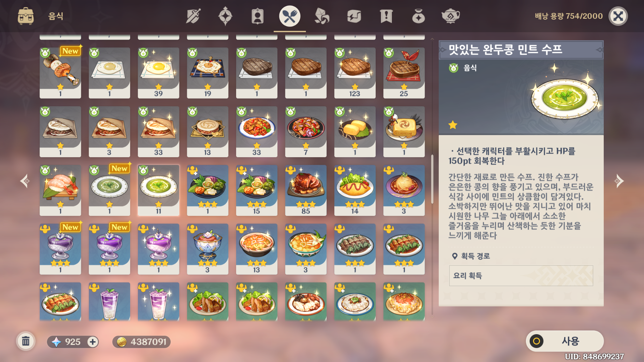Open the 요리 획득 source entry
Screen dimensions: 644x362
521,276
